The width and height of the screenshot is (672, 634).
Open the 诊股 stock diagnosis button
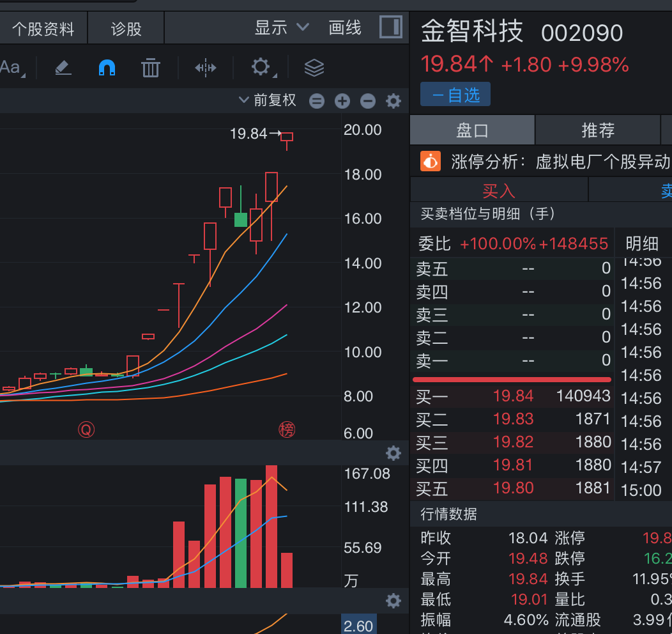click(x=126, y=29)
